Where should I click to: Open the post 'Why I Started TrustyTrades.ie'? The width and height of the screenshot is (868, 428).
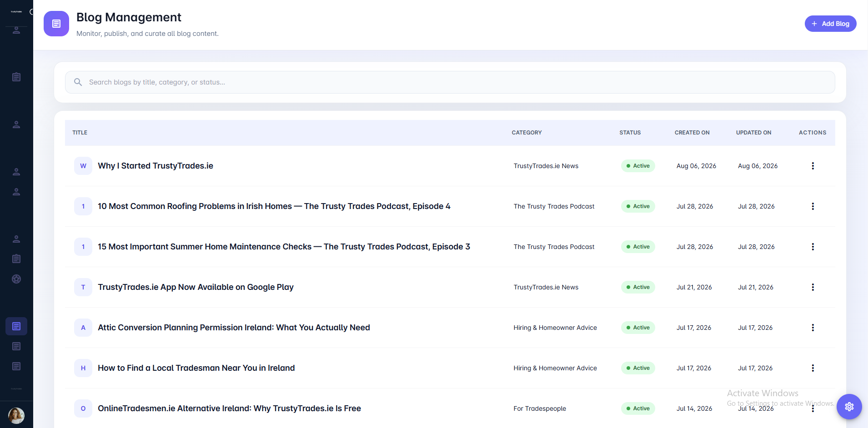tap(156, 166)
